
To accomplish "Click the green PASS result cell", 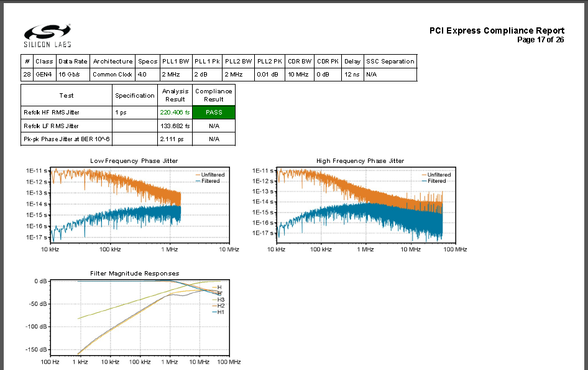I will 214,113.
